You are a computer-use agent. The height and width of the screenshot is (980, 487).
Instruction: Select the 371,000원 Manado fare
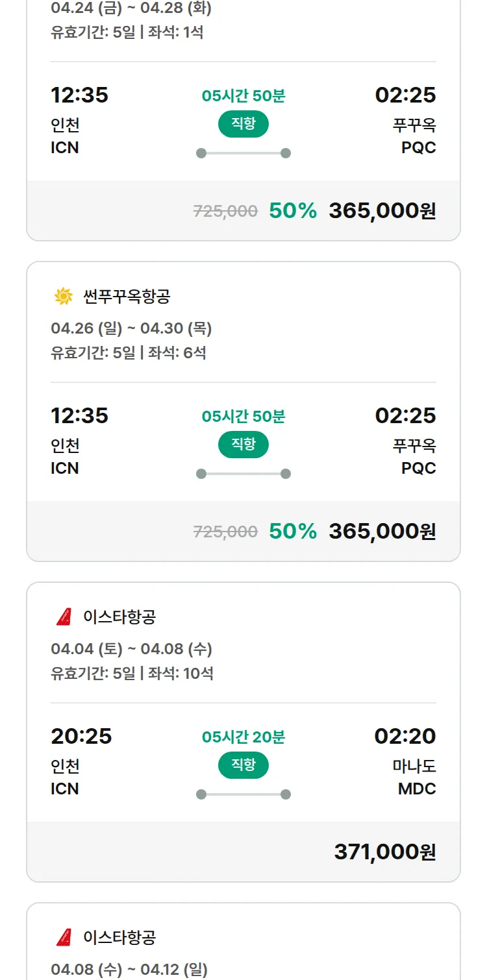pos(384,851)
